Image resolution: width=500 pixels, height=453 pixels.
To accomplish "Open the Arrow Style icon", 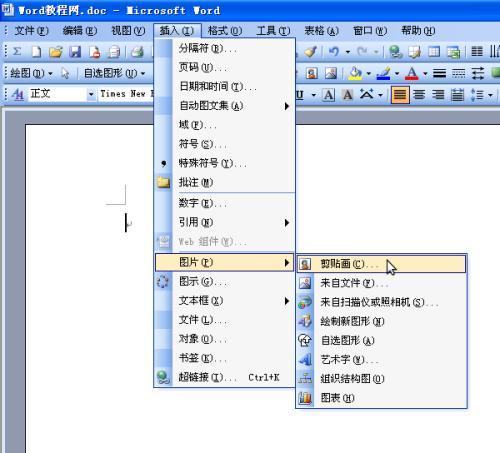I will [x=478, y=73].
